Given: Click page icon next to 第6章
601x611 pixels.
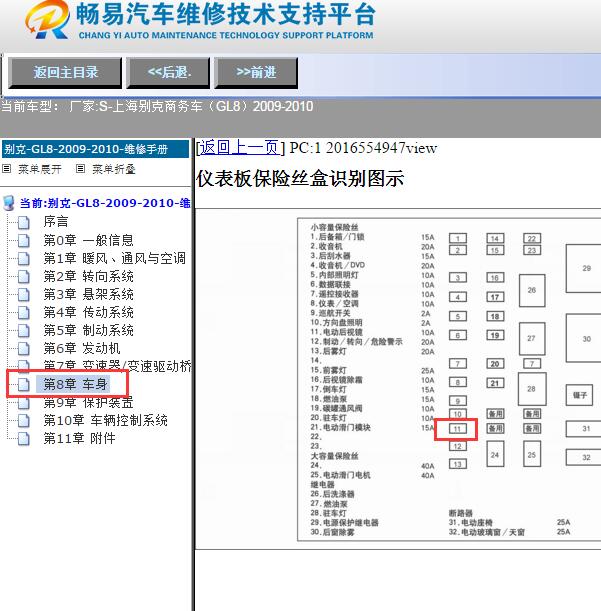Looking at the screenshot, I should pyautogui.click(x=24, y=348).
